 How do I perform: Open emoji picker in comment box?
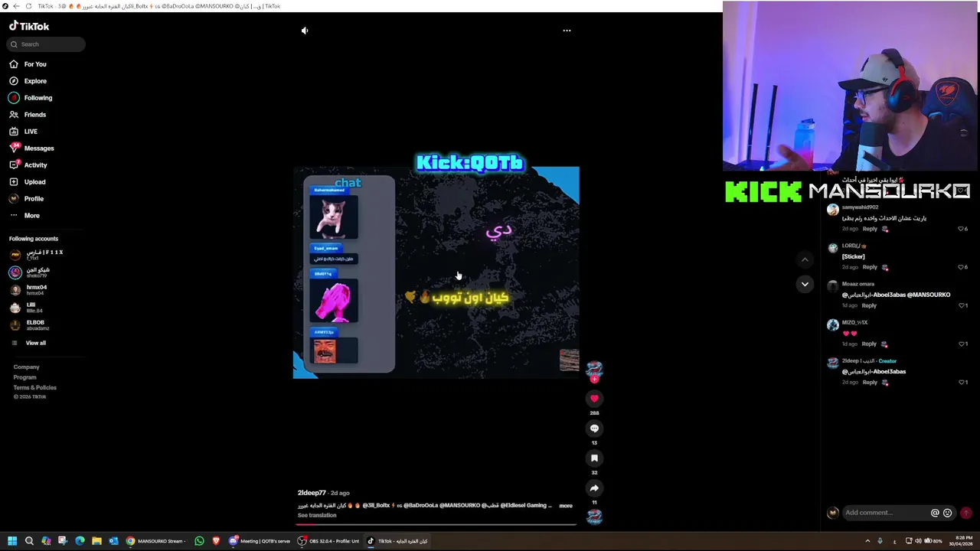click(x=947, y=513)
